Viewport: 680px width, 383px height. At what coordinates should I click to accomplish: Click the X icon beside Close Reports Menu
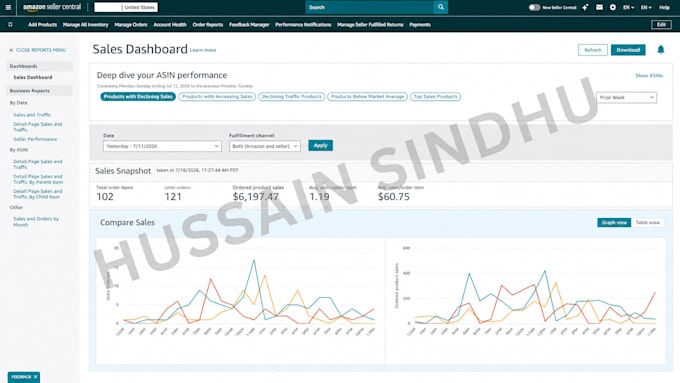tap(11, 50)
